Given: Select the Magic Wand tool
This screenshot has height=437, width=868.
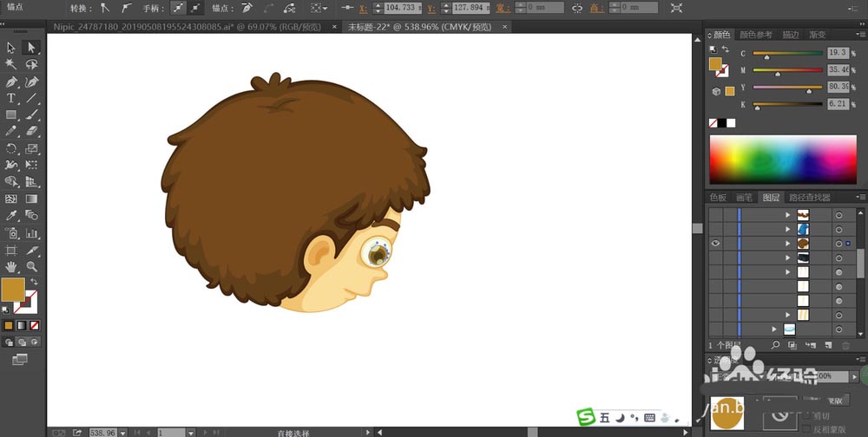Looking at the screenshot, I should click(11, 64).
